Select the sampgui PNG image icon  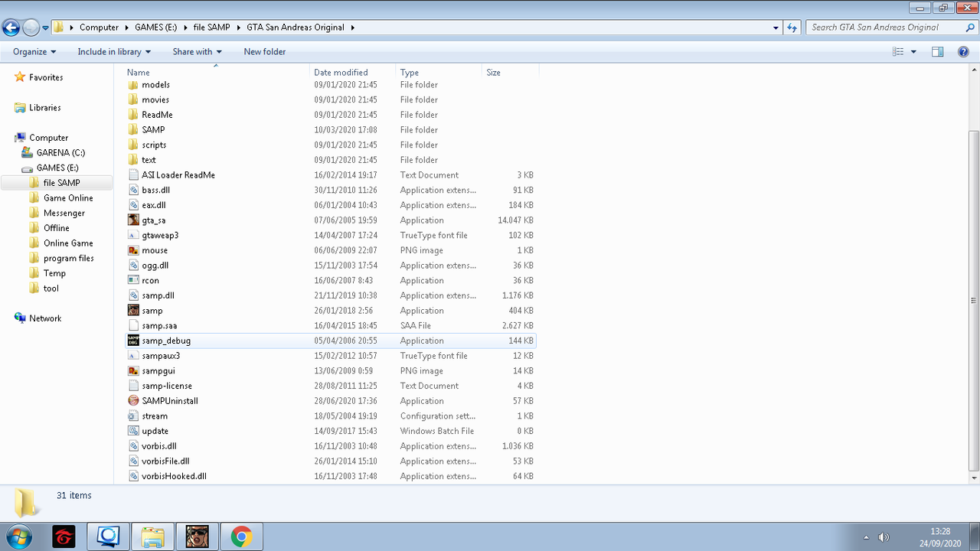click(133, 371)
